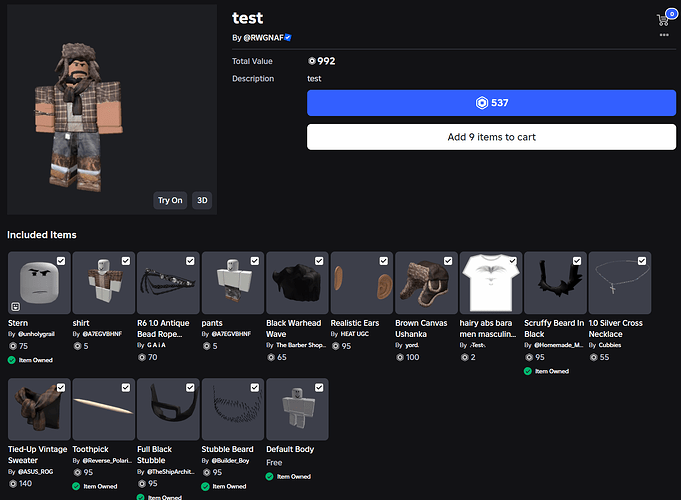Open the three-dot more options menu
Viewport: 681px width, 500px height.
664,35
